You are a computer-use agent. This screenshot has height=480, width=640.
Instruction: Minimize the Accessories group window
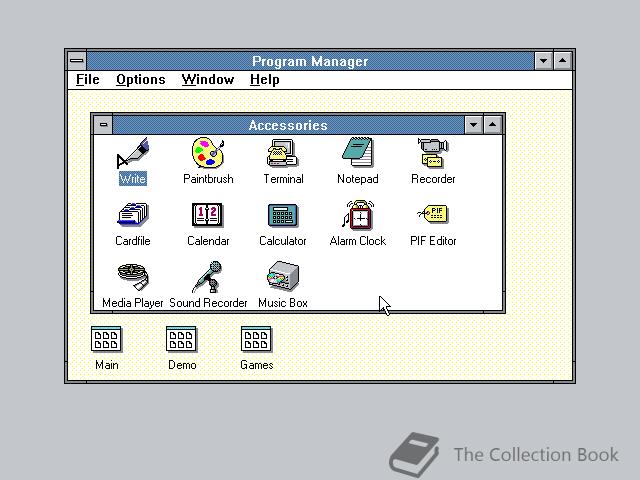pyautogui.click(x=473, y=125)
